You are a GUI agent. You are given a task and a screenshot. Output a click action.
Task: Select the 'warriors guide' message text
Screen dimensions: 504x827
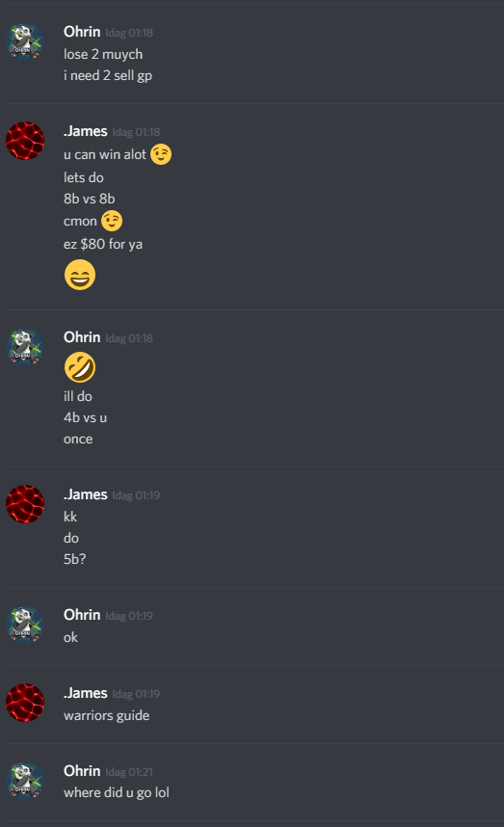coord(107,716)
